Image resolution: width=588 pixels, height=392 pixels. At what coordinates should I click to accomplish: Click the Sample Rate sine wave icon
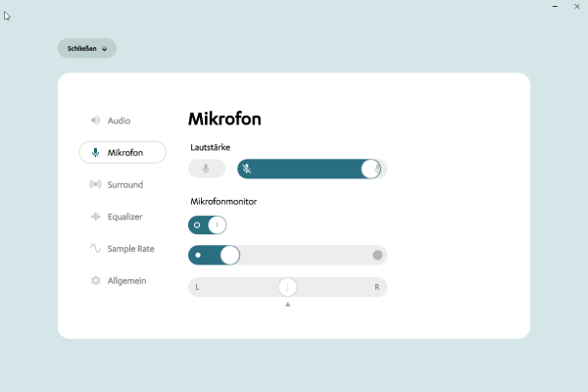(95, 249)
